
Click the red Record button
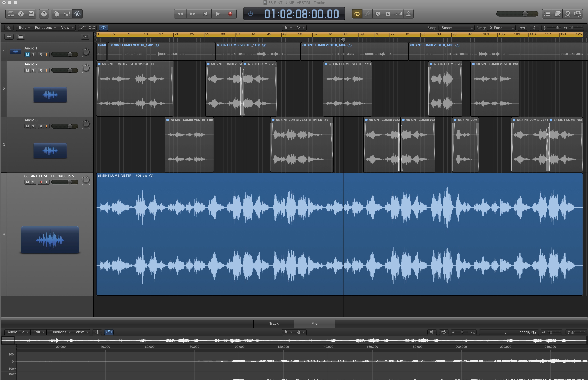pyautogui.click(x=230, y=14)
